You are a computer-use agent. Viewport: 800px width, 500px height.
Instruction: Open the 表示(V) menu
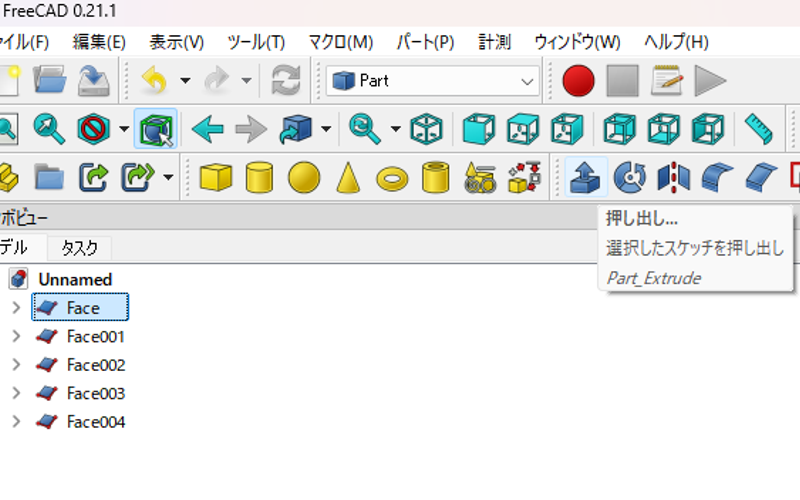click(177, 42)
